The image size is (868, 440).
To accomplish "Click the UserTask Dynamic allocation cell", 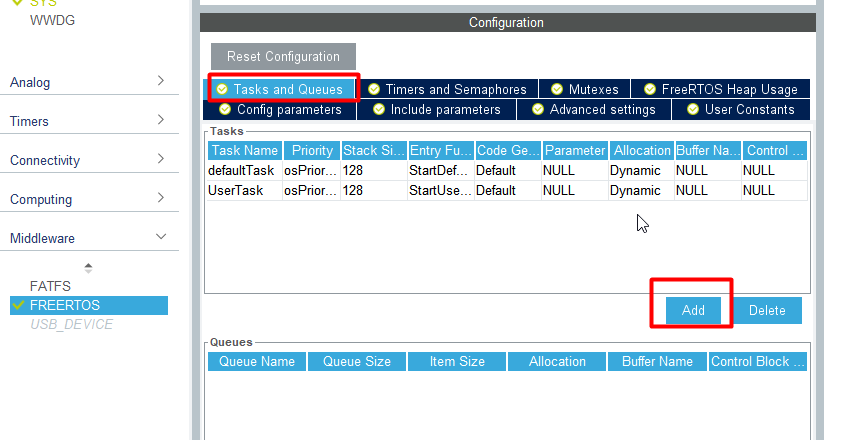I will [642, 190].
